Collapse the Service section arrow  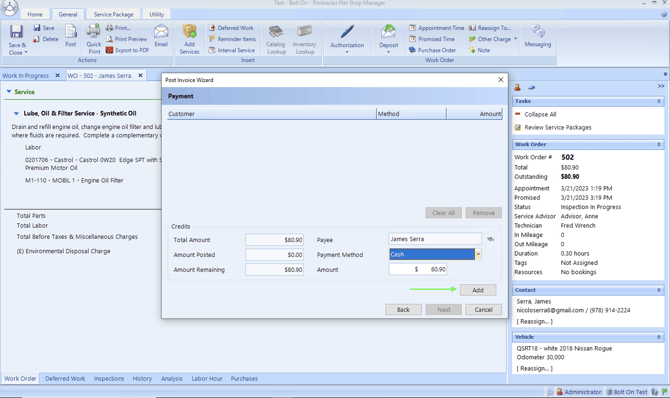pyautogui.click(x=9, y=91)
